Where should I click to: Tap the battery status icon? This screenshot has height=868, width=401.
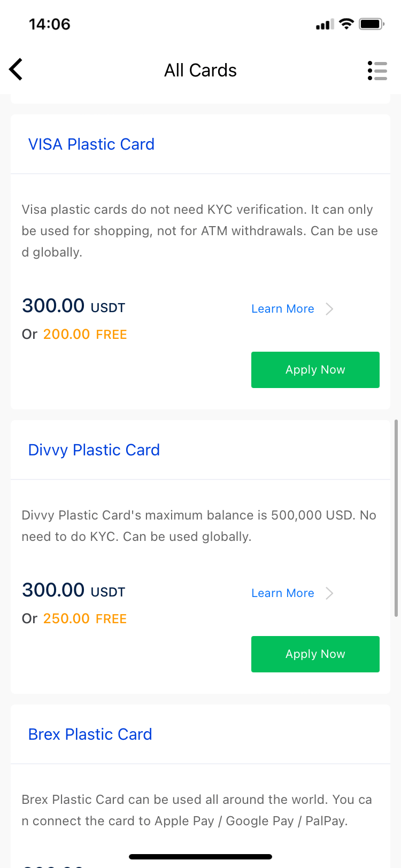point(372,24)
